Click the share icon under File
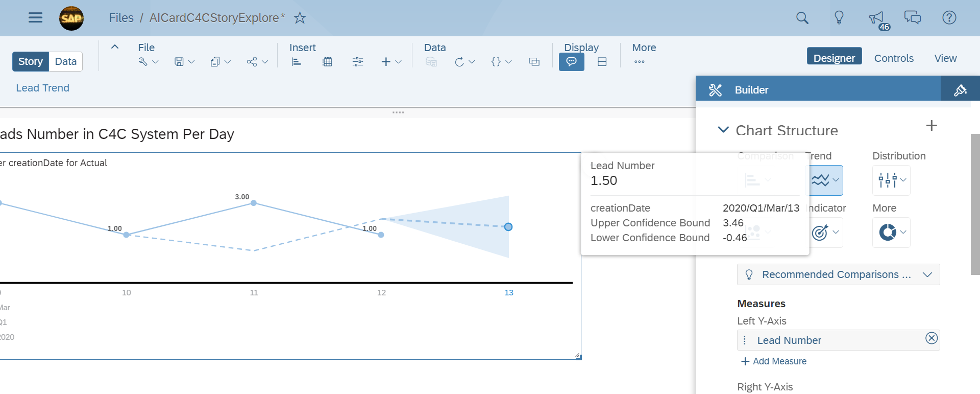The width and height of the screenshot is (980, 394). tap(252, 62)
